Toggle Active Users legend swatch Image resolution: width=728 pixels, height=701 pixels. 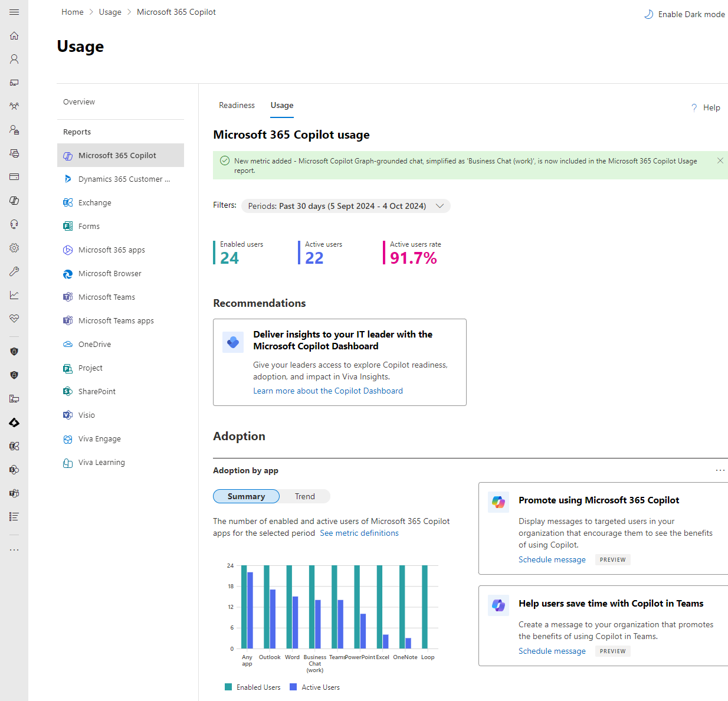point(293,687)
